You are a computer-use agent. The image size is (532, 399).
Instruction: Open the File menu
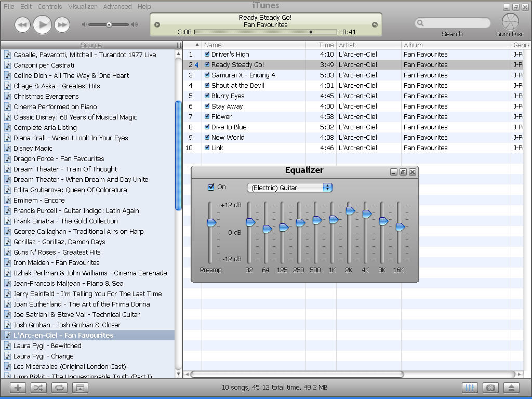click(x=9, y=6)
